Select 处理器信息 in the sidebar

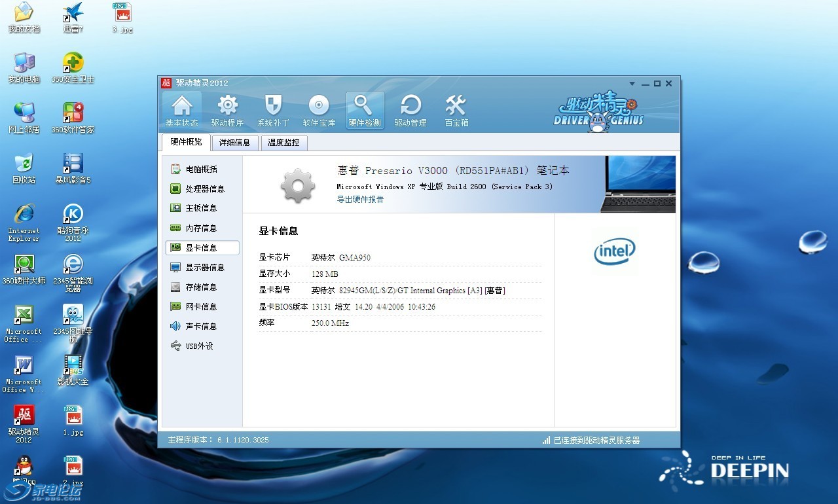point(204,189)
